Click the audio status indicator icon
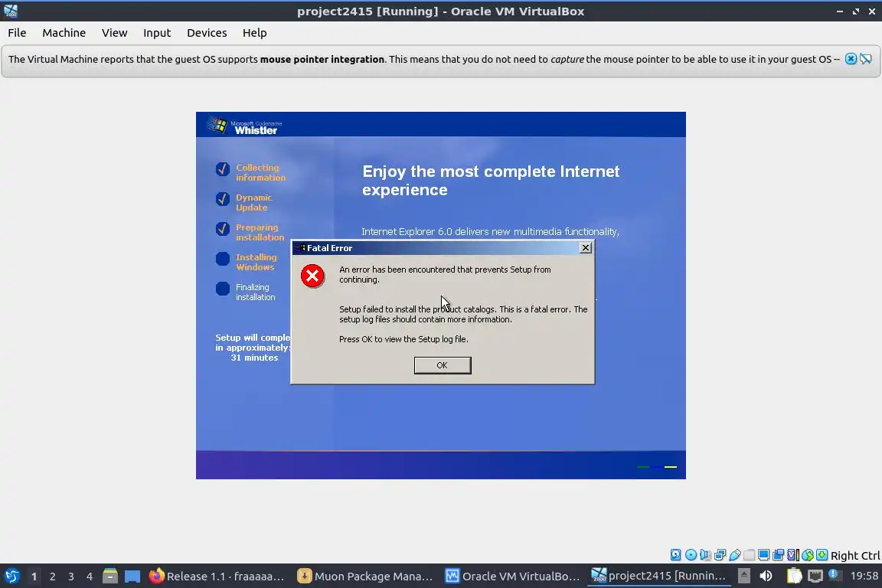The image size is (882, 588). 705,555
